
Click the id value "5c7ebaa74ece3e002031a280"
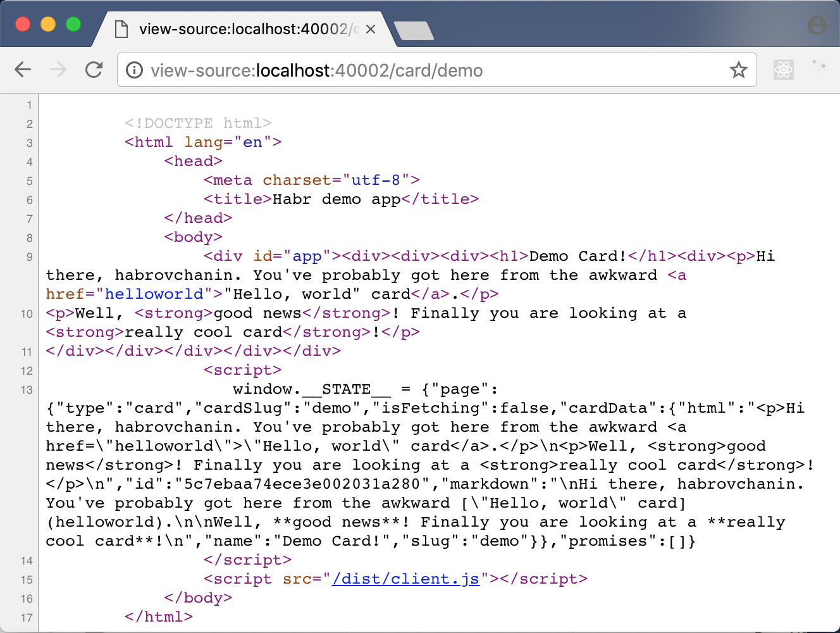[x=302, y=484]
